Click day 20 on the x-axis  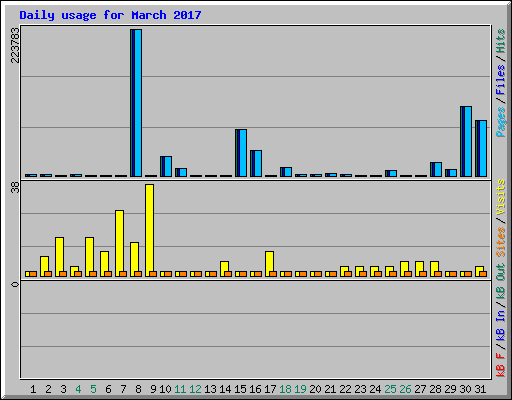315,389
